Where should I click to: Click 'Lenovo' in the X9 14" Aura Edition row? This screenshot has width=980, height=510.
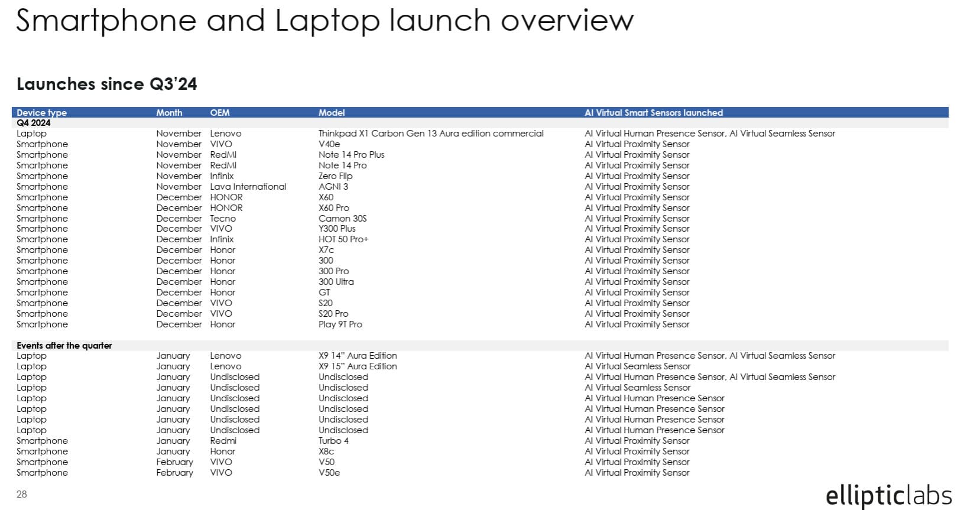click(226, 356)
